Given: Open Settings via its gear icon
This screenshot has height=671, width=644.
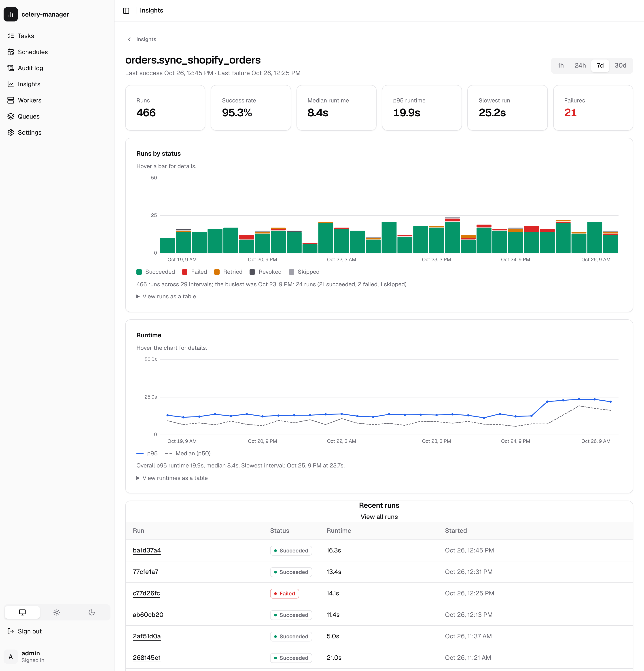Looking at the screenshot, I should (11, 132).
